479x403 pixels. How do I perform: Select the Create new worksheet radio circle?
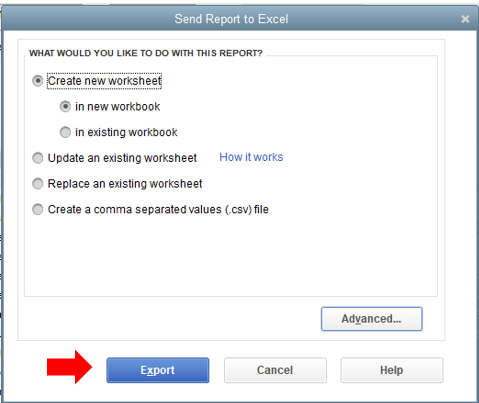point(37,81)
